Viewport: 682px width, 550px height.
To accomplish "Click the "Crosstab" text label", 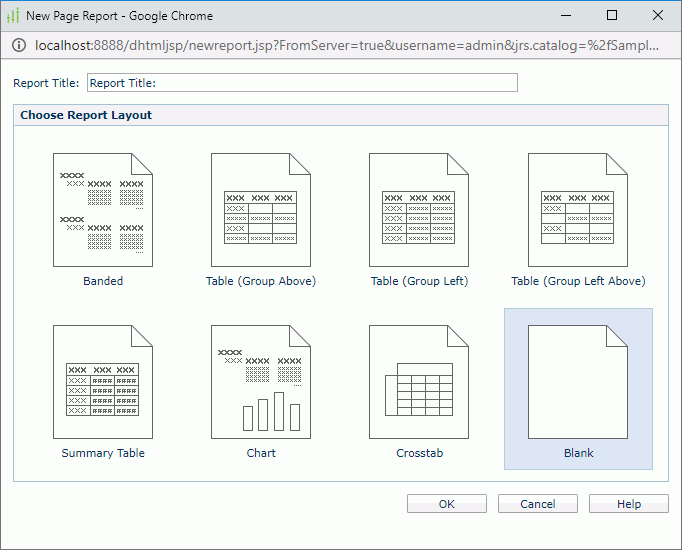I will tap(419, 453).
